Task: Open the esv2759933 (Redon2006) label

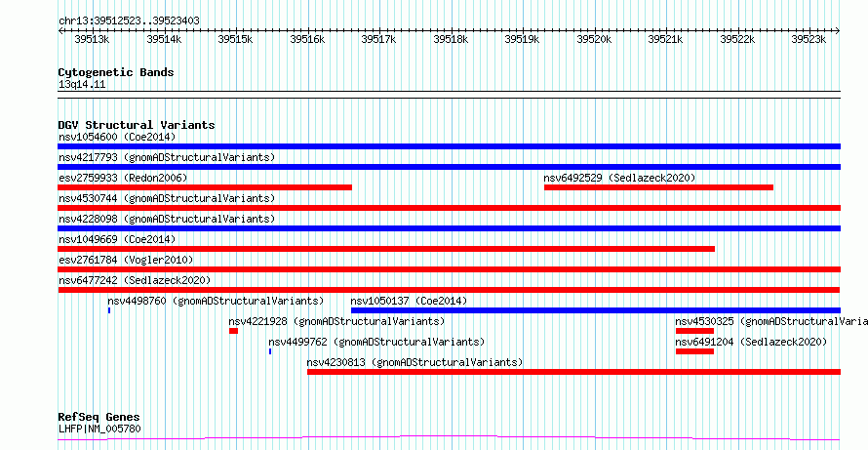Action: click(x=123, y=178)
